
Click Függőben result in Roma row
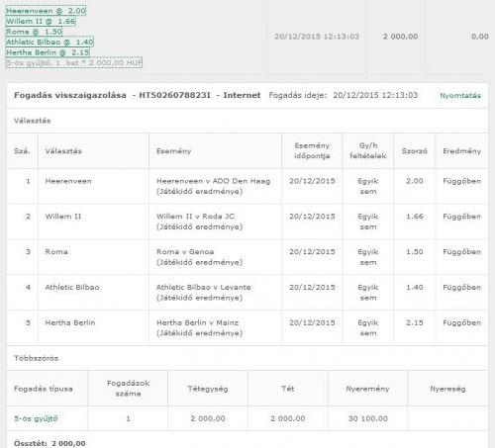(461, 252)
